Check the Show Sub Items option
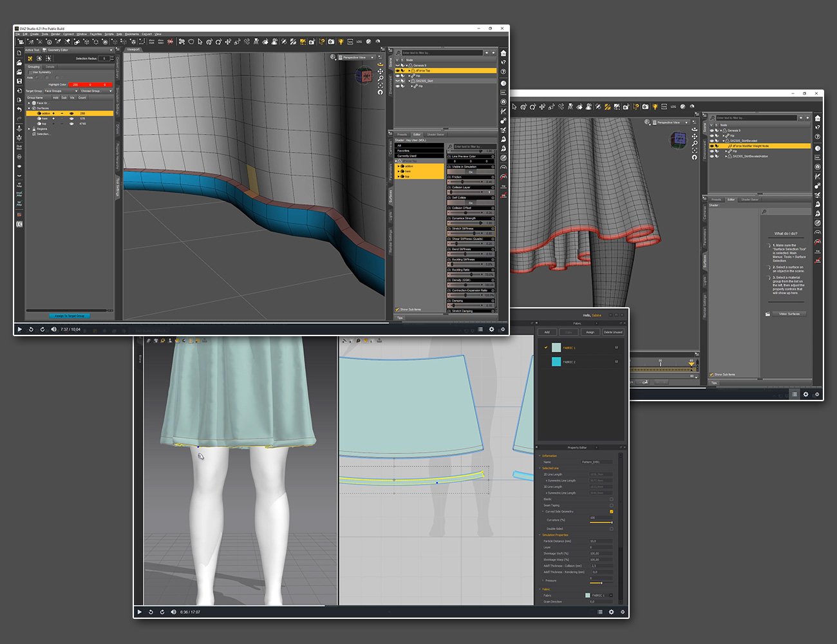This screenshot has height=644, width=837. point(397,309)
